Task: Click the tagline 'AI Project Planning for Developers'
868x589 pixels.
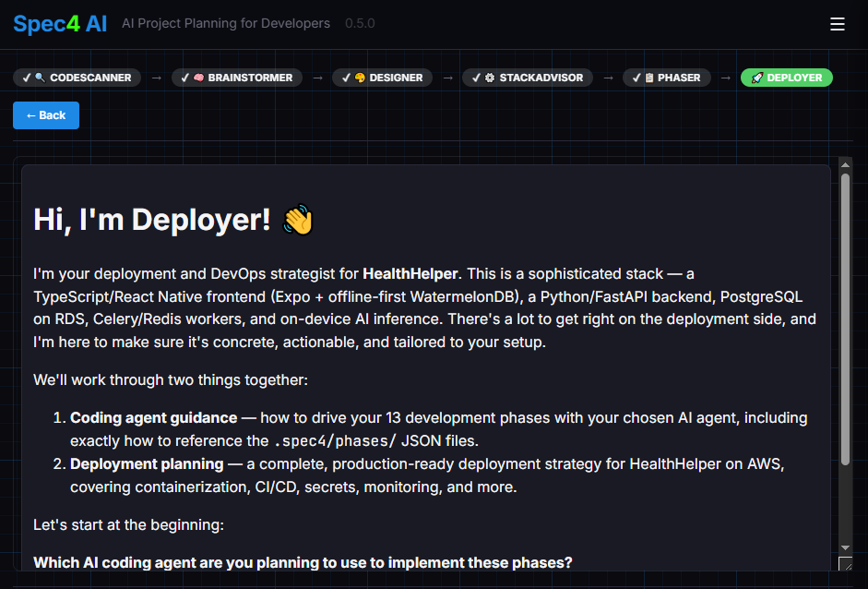Action: coord(226,23)
